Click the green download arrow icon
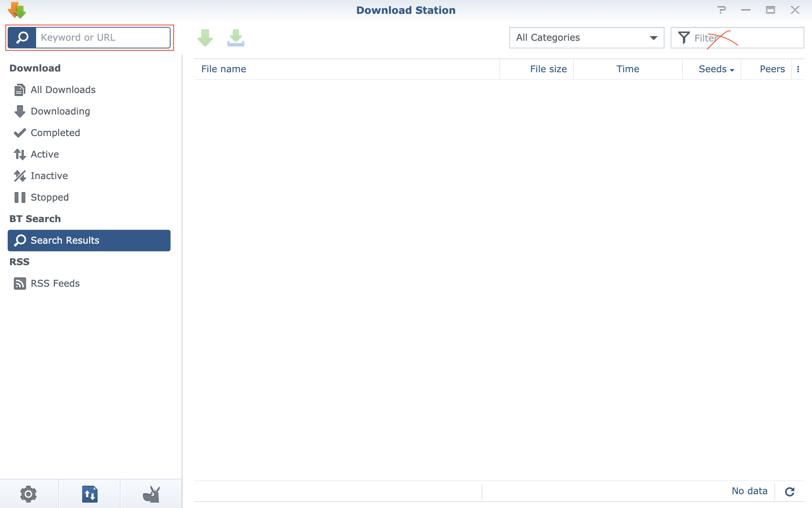 click(x=205, y=38)
